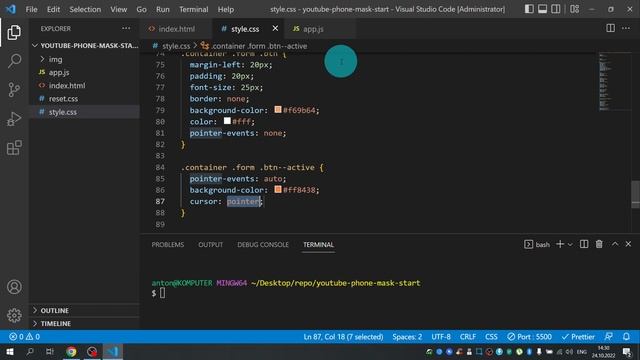Open the PROBLEMS panel tab
Screen dimensions: 640x360
168,244
